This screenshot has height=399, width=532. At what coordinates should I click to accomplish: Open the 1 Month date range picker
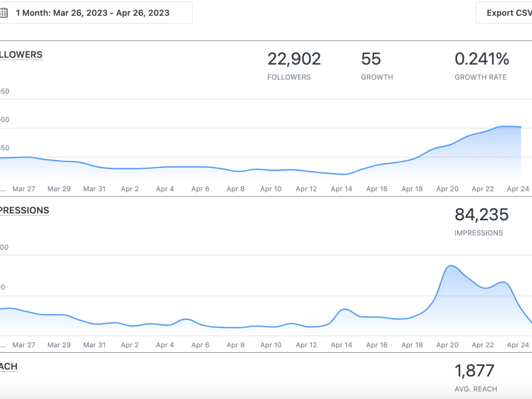[x=96, y=13]
